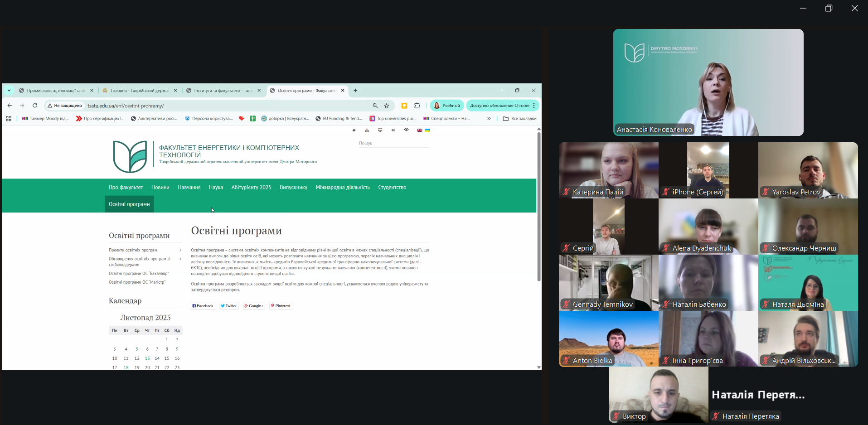Viewport: 868px width, 425px height.
Task: Open the 'Учебный' Chrome profile button
Action: pos(447,106)
